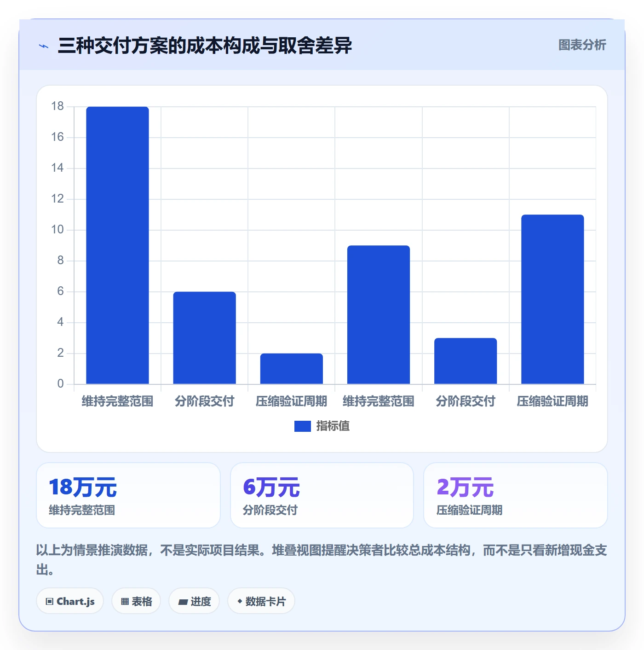Select the 数据卡片 tag chip
Viewport: 644px width, 650px height.
point(261,601)
